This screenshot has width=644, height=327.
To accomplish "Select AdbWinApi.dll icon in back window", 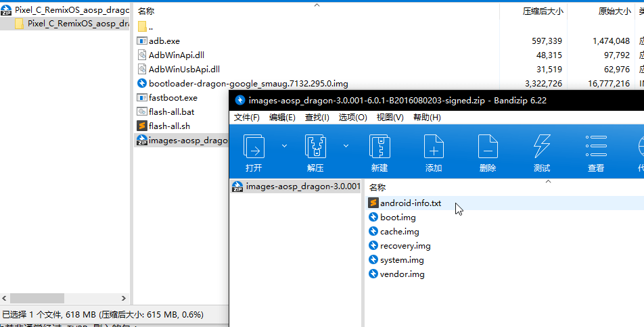I will point(141,55).
